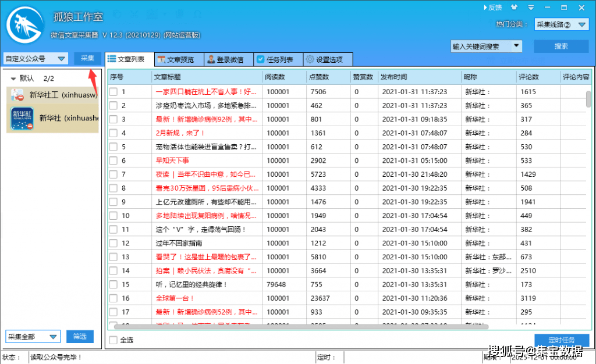Click article title 2月新规，来了！
Viewport: 596px width, 364px height.
[x=180, y=133]
